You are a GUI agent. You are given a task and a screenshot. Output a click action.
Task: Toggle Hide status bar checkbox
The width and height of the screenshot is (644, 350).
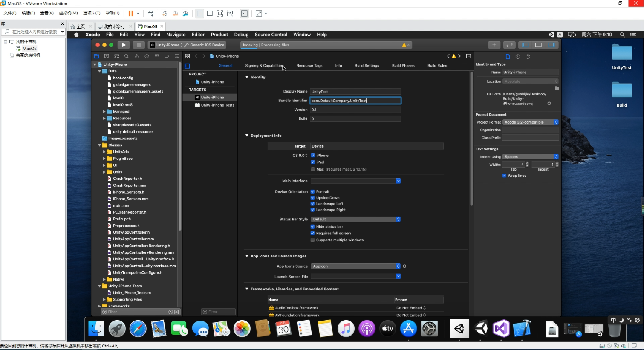pos(313,227)
